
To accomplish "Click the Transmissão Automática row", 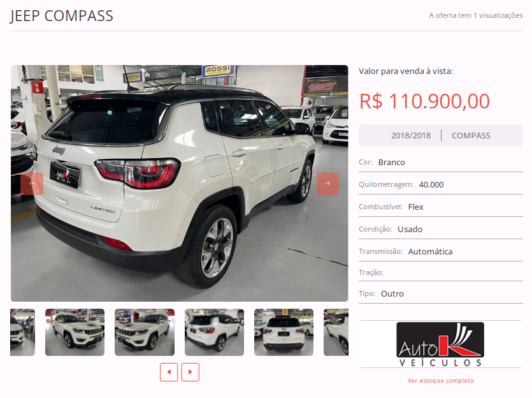I will 441,251.
